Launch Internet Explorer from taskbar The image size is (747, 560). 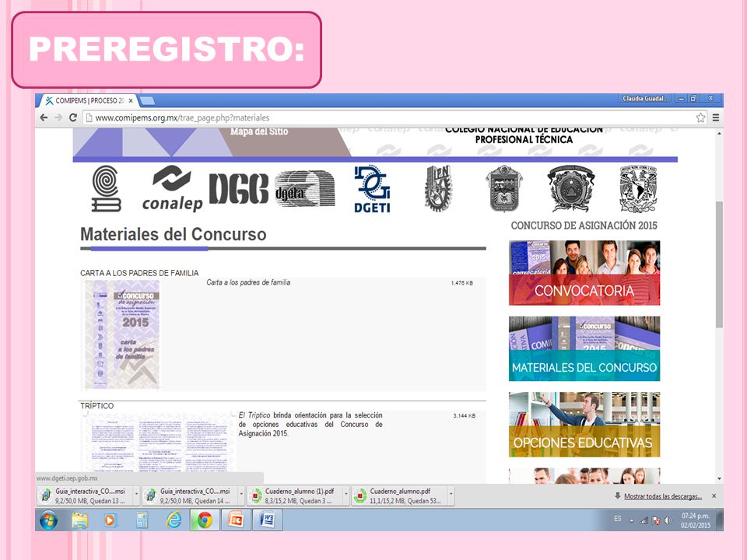174,520
